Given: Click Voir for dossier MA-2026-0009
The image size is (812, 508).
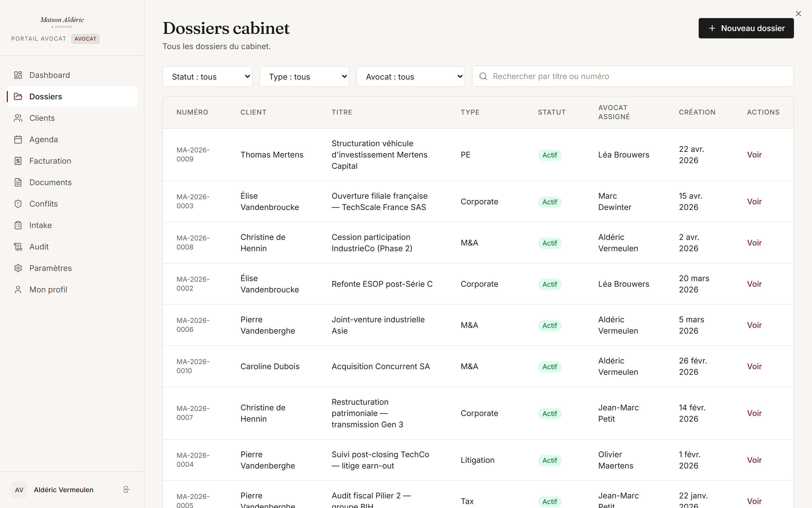Looking at the screenshot, I should [754, 155].
